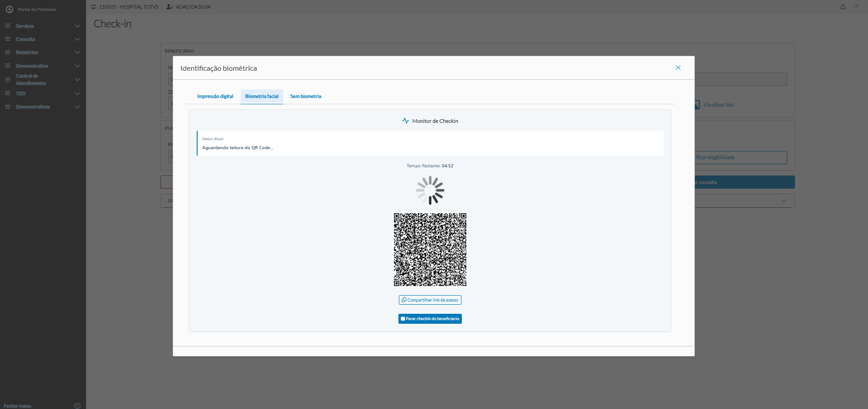Image resolution: width=868 pixels, height=409 pixels.
Task: Click the user icon before ADAO DA SILVA
Action: pyautogui.click(x=170, y=7)
